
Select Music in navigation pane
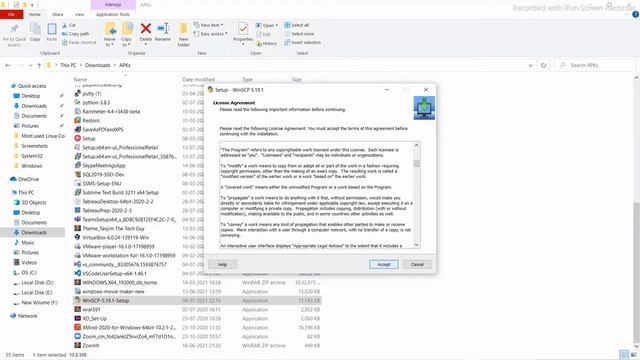click(x=28, y=242)
